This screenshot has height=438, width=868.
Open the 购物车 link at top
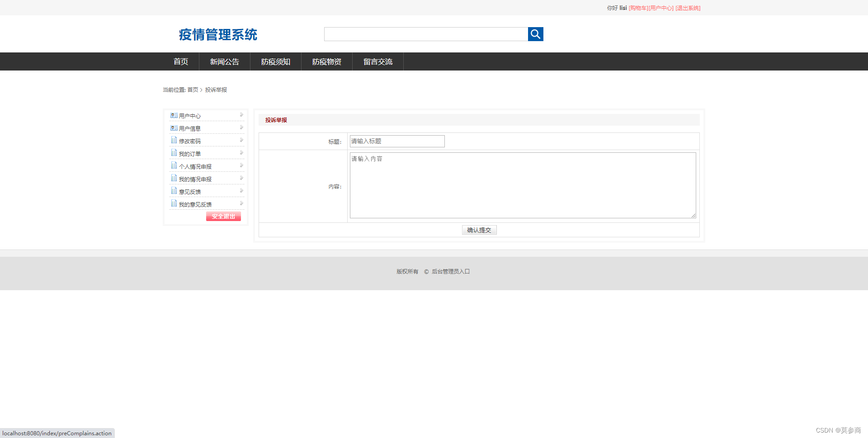[x=638, y=8]
